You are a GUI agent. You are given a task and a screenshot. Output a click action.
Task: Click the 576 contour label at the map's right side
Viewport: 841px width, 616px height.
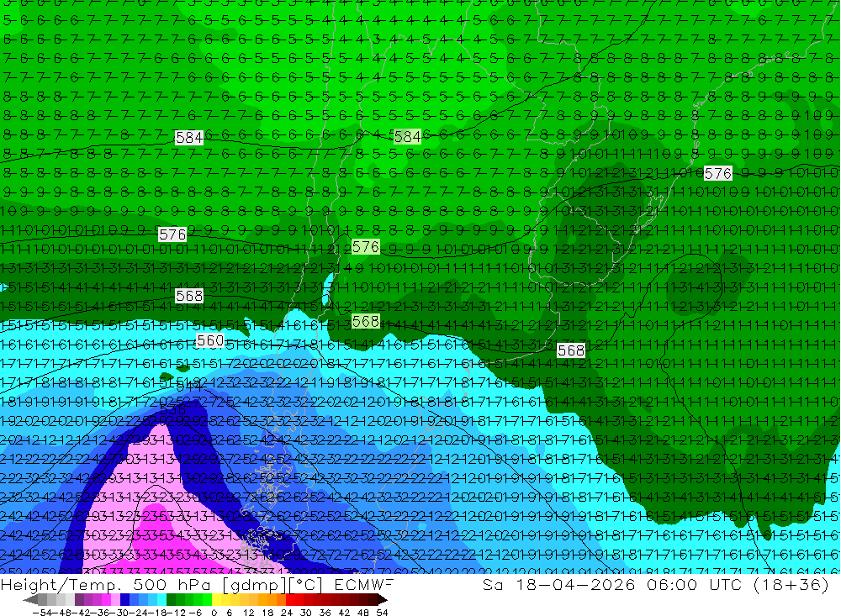tap(717, 173)
